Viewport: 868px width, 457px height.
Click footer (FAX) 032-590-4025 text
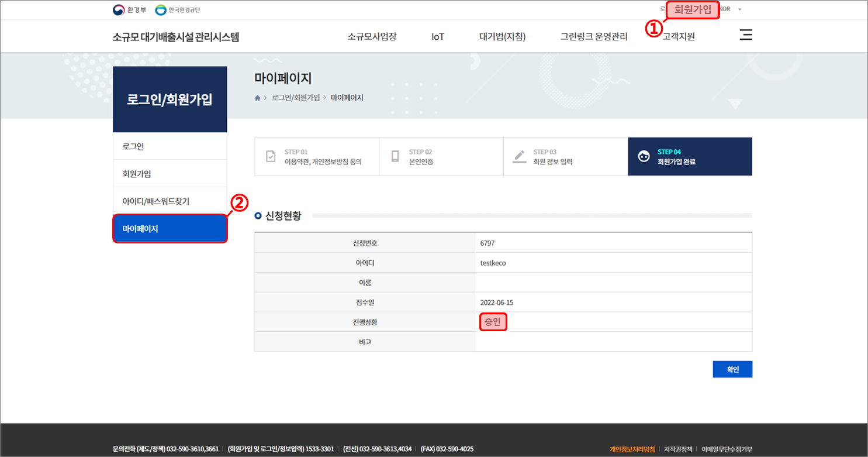447,449
